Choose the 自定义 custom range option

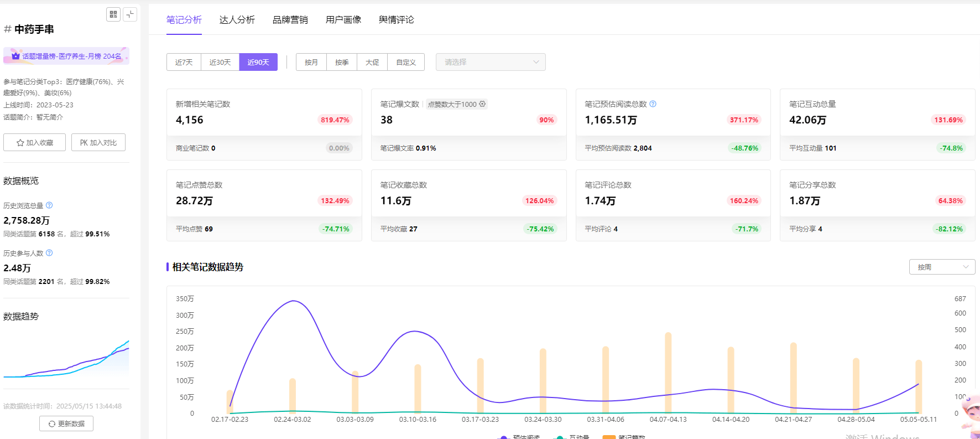coord(406,62)
